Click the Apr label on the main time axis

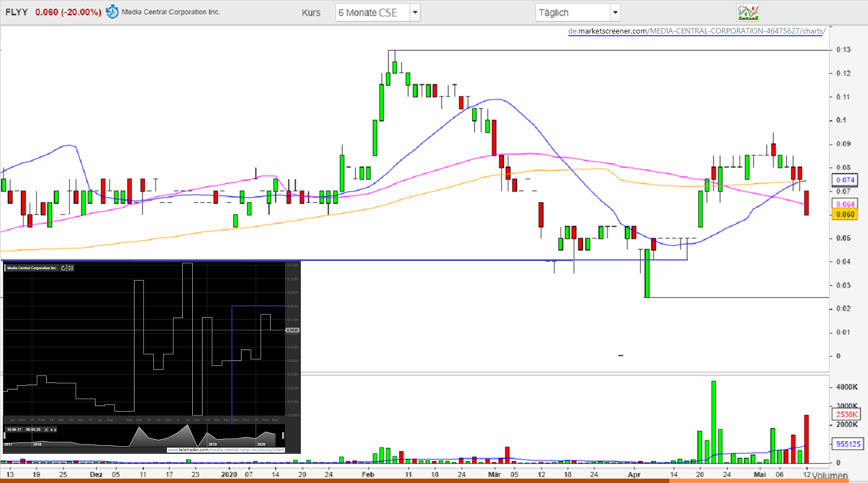tap(634, 474)
